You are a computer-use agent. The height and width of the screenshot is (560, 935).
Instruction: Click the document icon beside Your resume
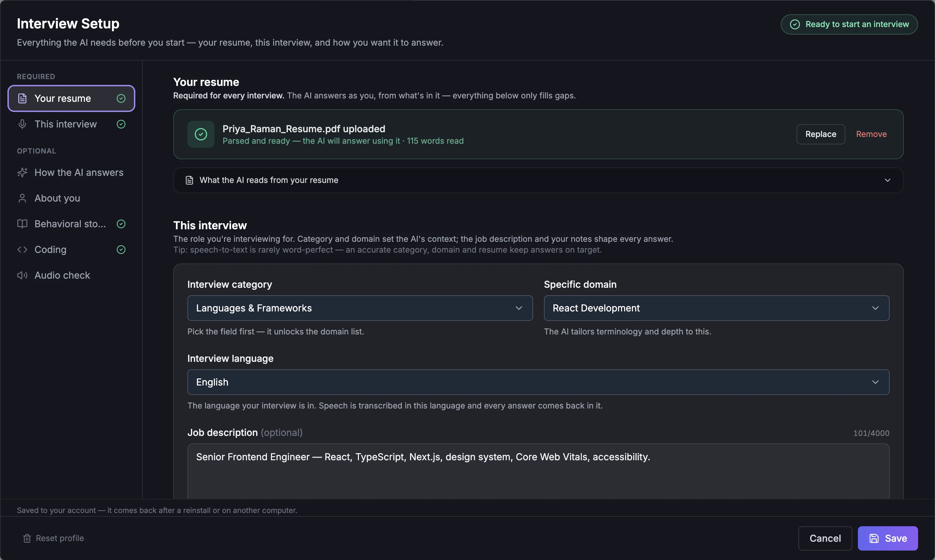point(22,98)
